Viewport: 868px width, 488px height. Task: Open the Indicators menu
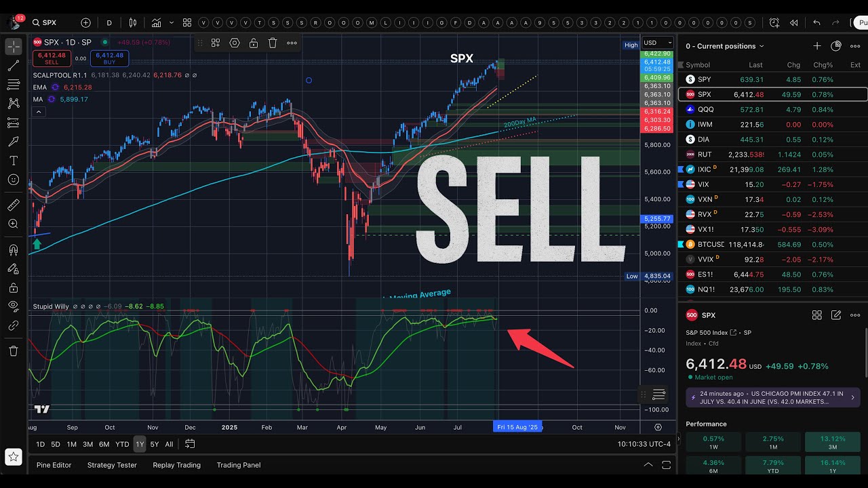tap(157, 22)
